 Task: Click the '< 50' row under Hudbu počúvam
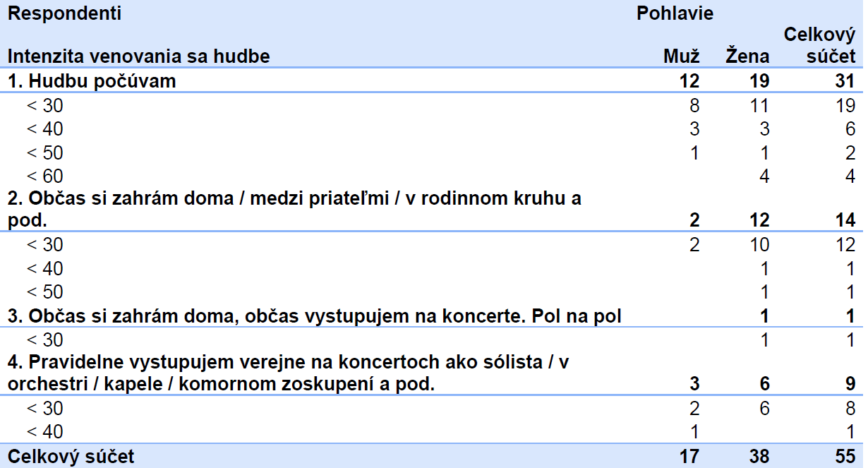tap(432, 152)
